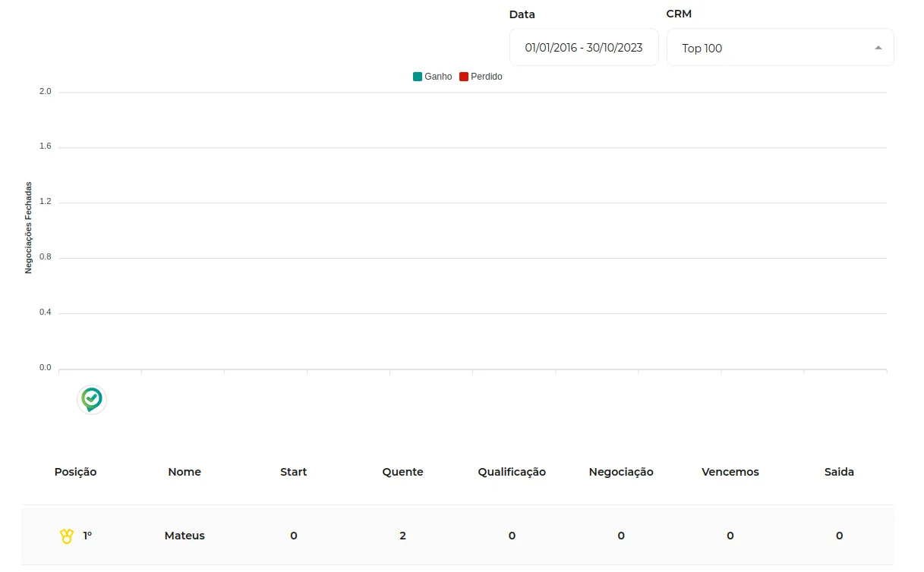Toggle the Perdido red legend box
Screen dimensions: 924x572
tap(464, 77)
